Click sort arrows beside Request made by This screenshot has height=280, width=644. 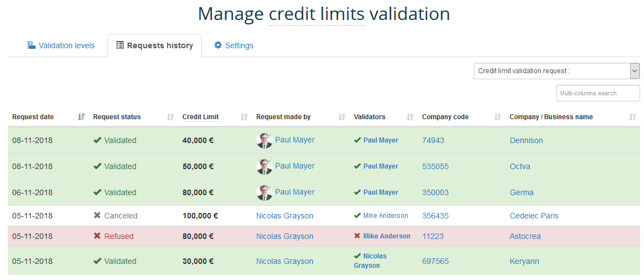click(x=342, y=117)
